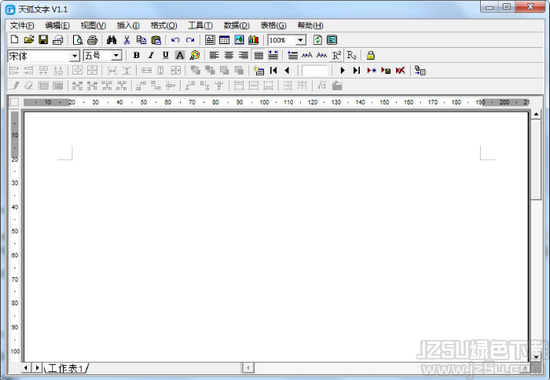This screenshot has height=380, width=550.
Task: Cut selection with the scissors icon
Action: click(127, 40)
